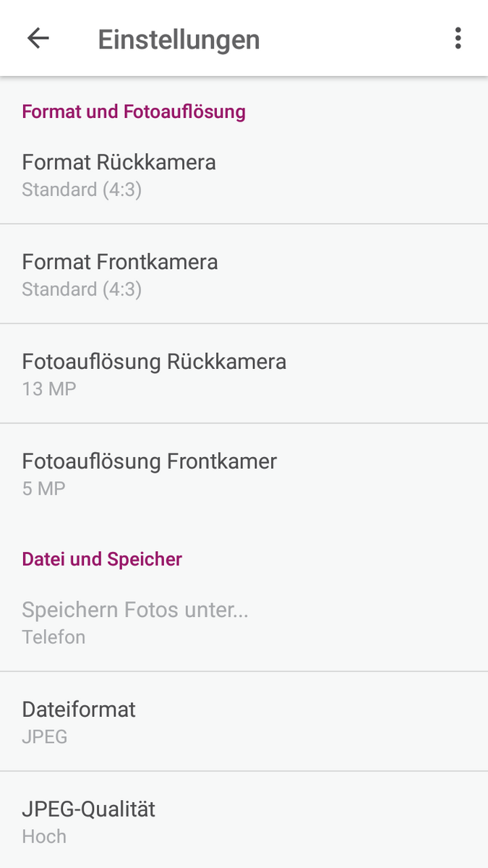488x868 pixels.
Task: Tap Standard (4:3) value under Format Rückkamera
Action: pos(82,190)
